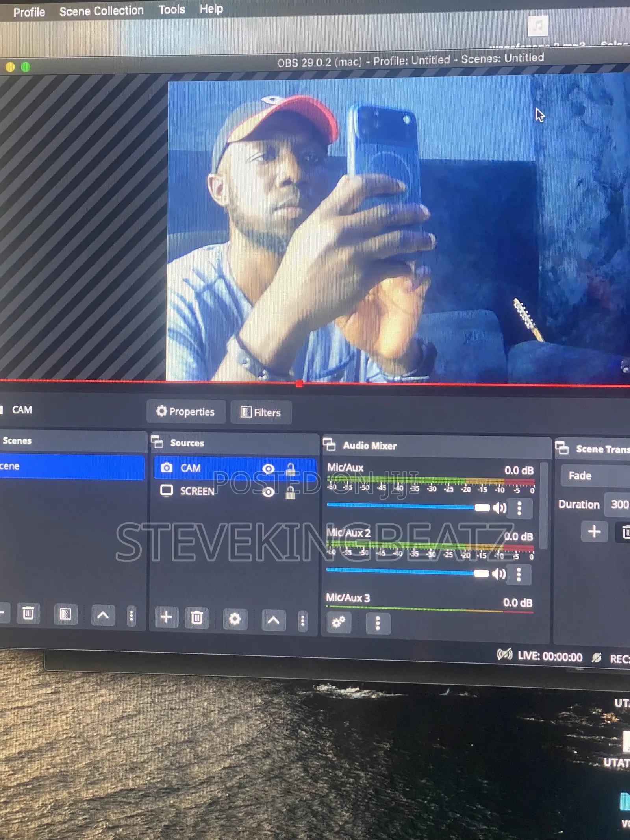The image size is (630, 840).
Task: Click the Properties button for CAM
Action: (186, 412)
